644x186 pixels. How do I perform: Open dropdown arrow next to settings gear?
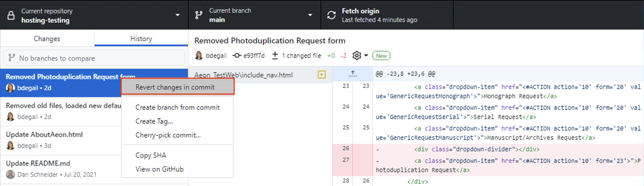pyautogui.click(x=366, y=55)
